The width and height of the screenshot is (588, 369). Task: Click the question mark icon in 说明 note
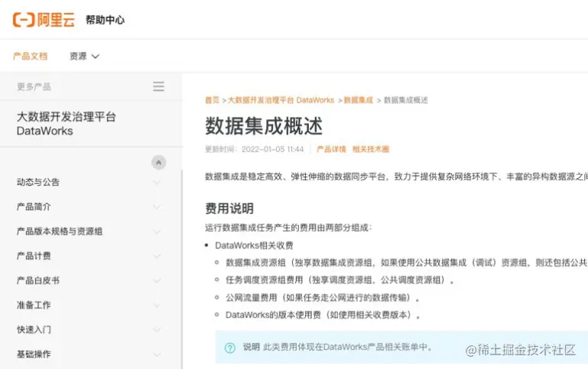(230, 348)
